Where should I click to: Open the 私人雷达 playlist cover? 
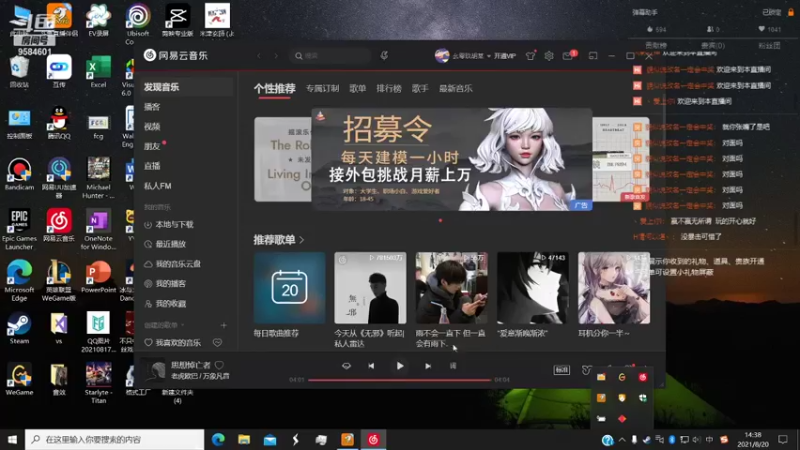370,288
